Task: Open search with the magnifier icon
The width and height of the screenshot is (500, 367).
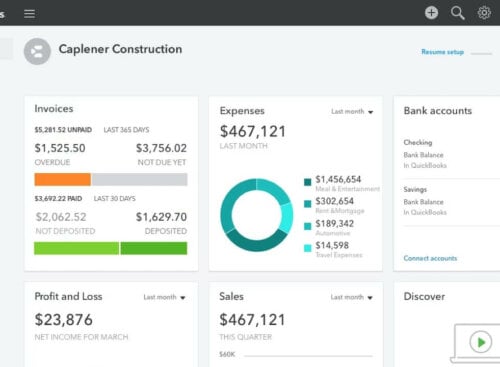Action: coord(457,13)
